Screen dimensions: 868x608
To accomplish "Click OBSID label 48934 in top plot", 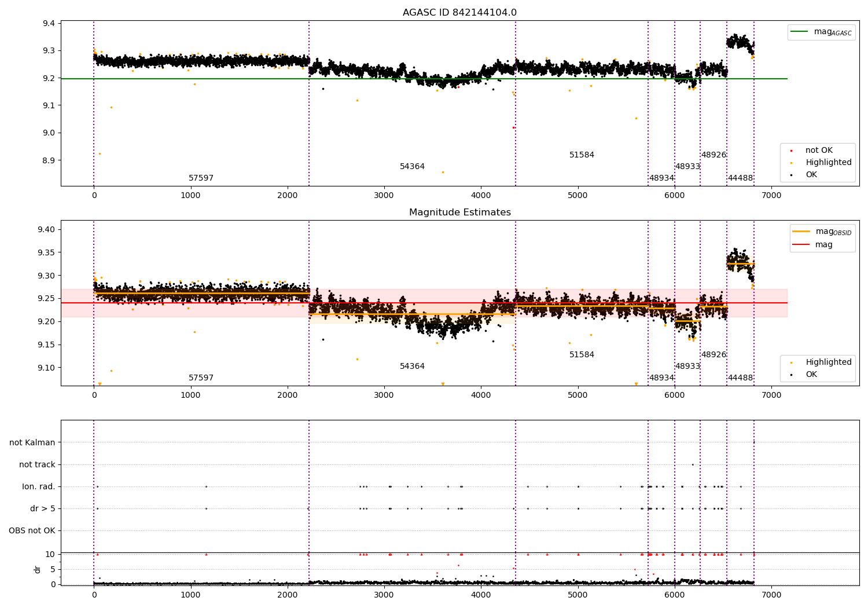I will (x=661, y=178).
